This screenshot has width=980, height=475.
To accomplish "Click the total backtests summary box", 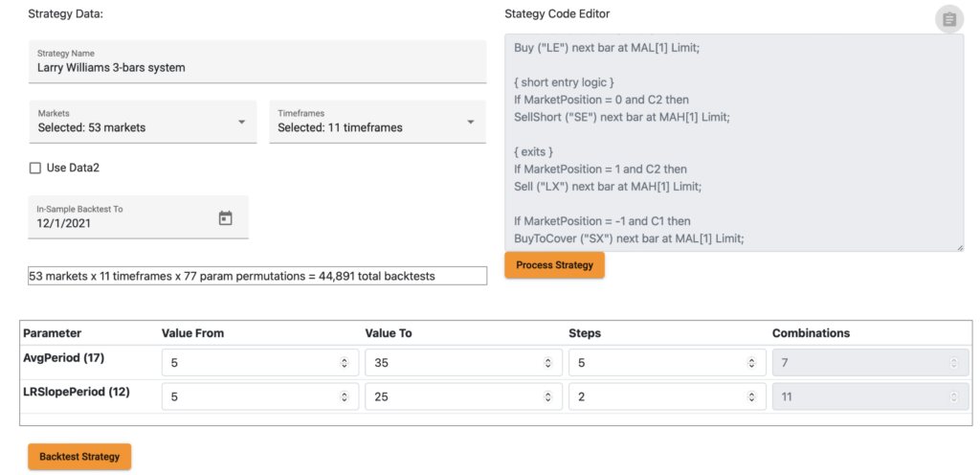I will (x=257, y=276).
